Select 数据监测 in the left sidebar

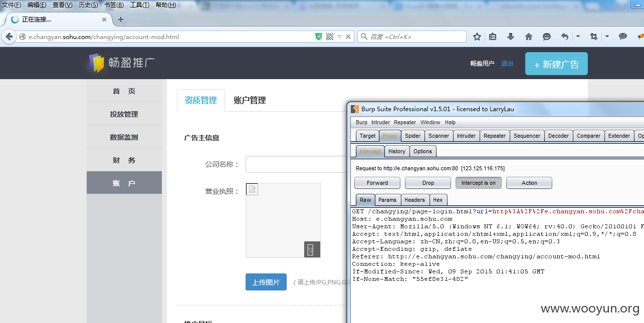(124, 137)
